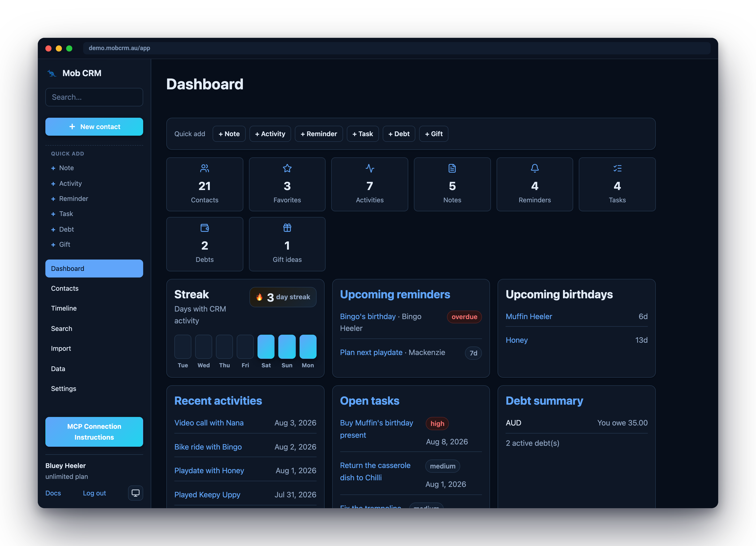Click the + Reminder quick add button
This screenshot has width=756, height=546.
click(319, 134)
